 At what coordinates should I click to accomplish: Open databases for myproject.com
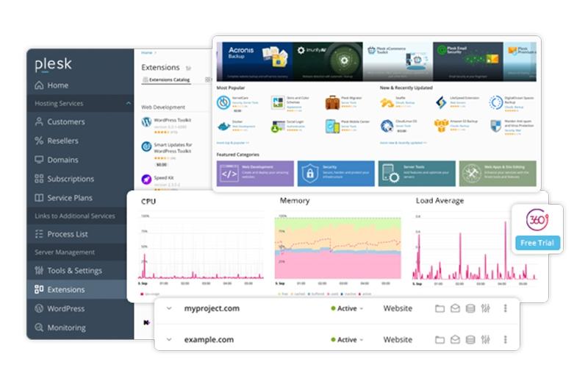tap(470, 308)
